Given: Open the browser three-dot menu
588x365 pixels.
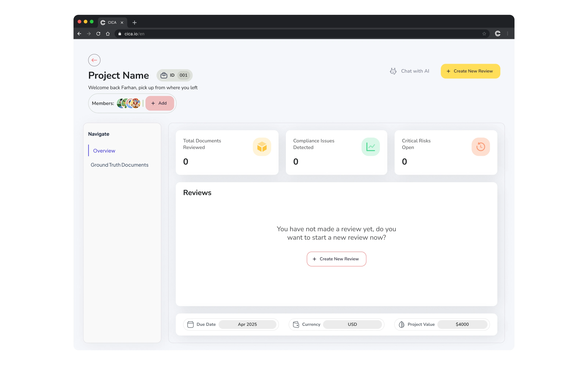Looking at the screenshot, I should coord(507,34).
